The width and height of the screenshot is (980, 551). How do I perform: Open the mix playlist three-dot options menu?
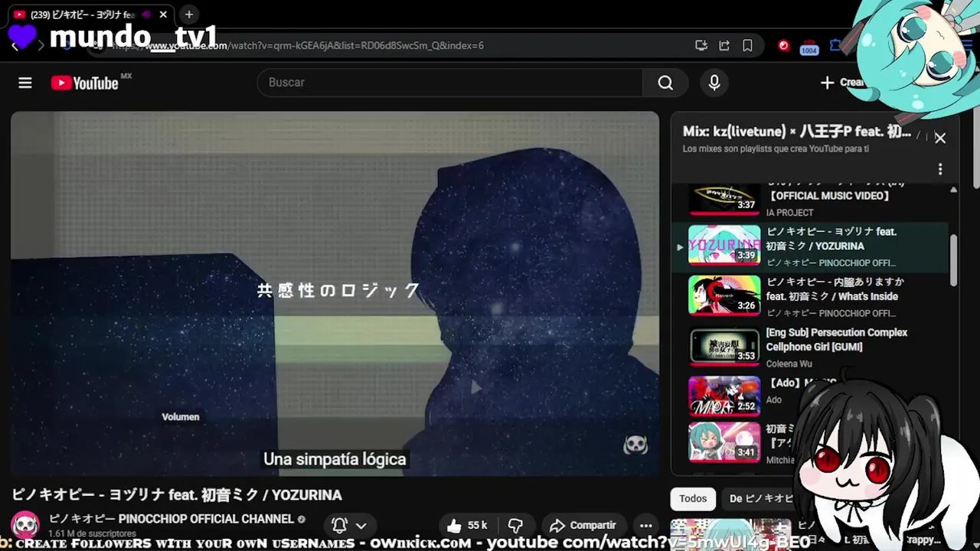coord(940,169)
